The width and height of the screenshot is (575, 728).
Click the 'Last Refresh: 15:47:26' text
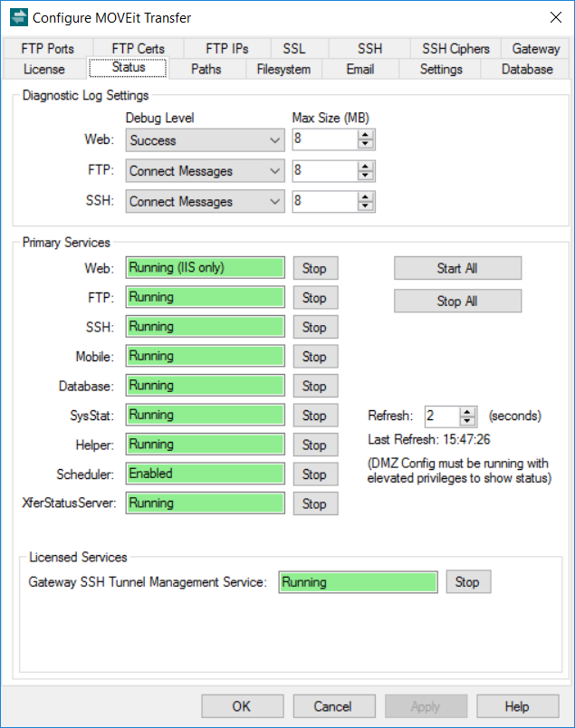[428, 439]
